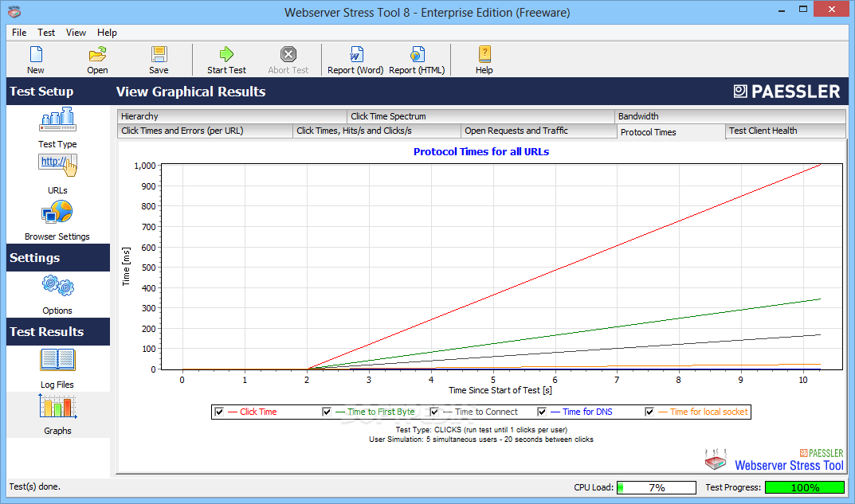Viewport: 855px width, 504px height.
Task: Click 'Time Since Start of Test [s]' label
Action: click(x=500, y=390)
